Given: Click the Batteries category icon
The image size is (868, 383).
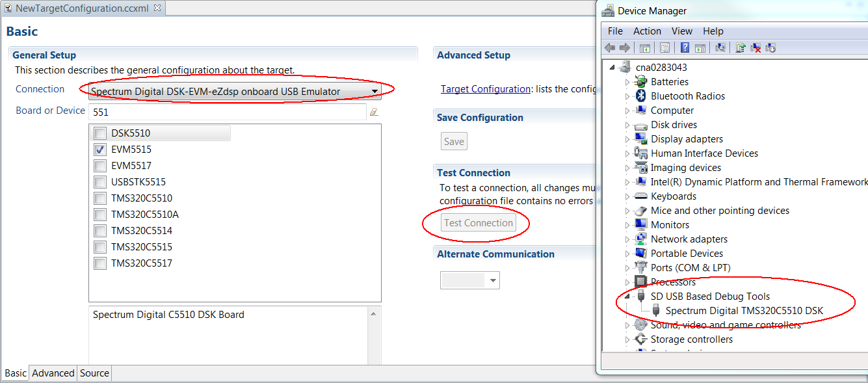Looking at the screenshot, I should click(x=641, y=82).
